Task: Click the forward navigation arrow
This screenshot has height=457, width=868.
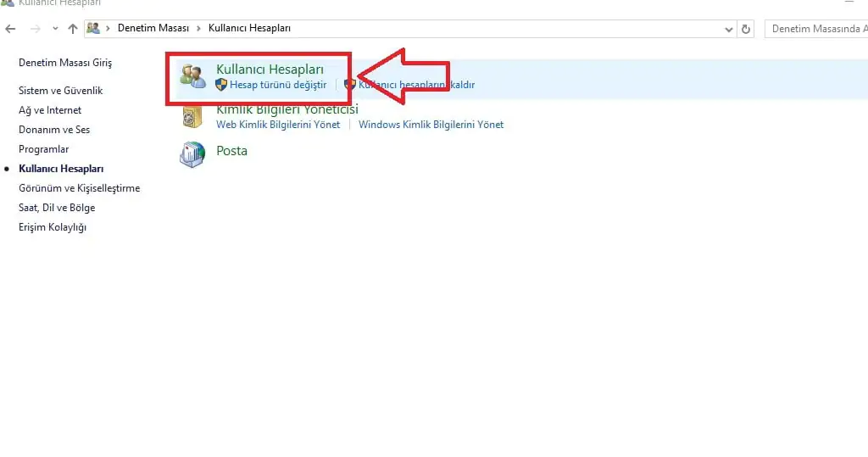Action: tap(35, 29)
